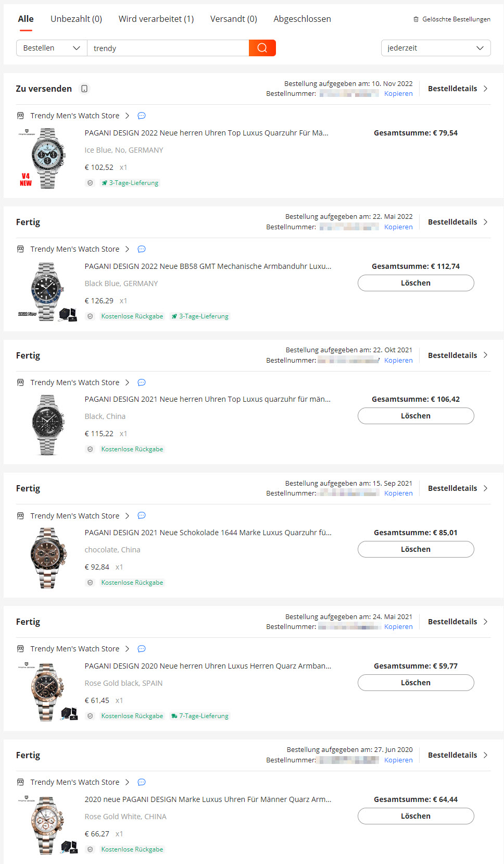The width and height of the screenshot is (504, 864).
Task: Copy the order number from 15. Sep 2021
Action: click(398, 493)
